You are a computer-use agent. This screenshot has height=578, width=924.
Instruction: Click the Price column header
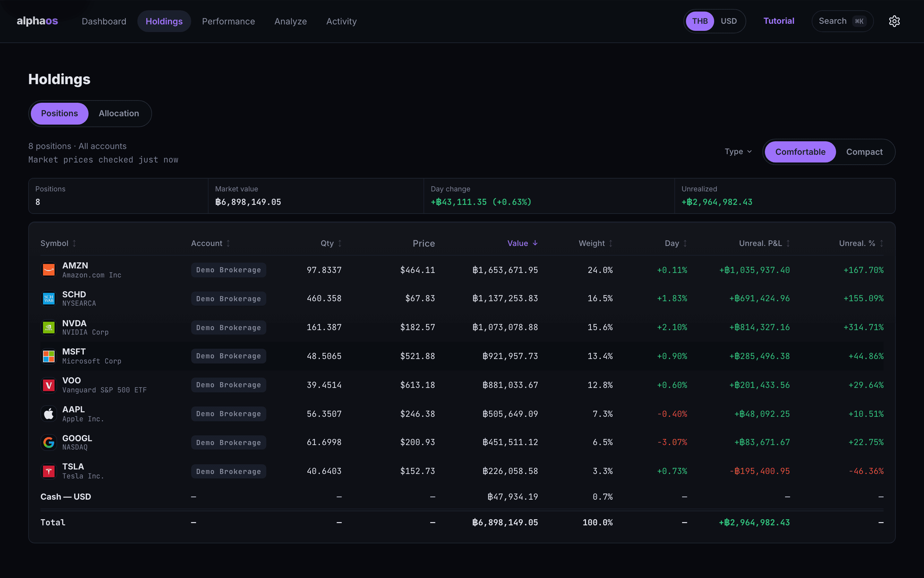[424, 243]
